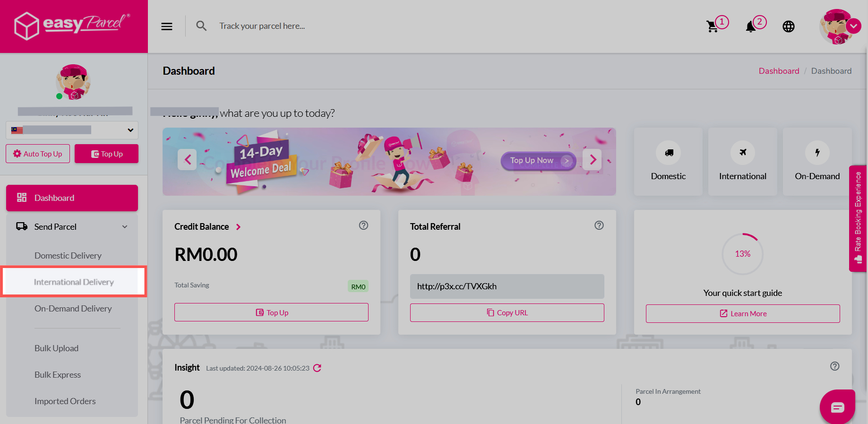Click the Top Up Now banner button
This screenshot has width=868, height=424.
538,161
